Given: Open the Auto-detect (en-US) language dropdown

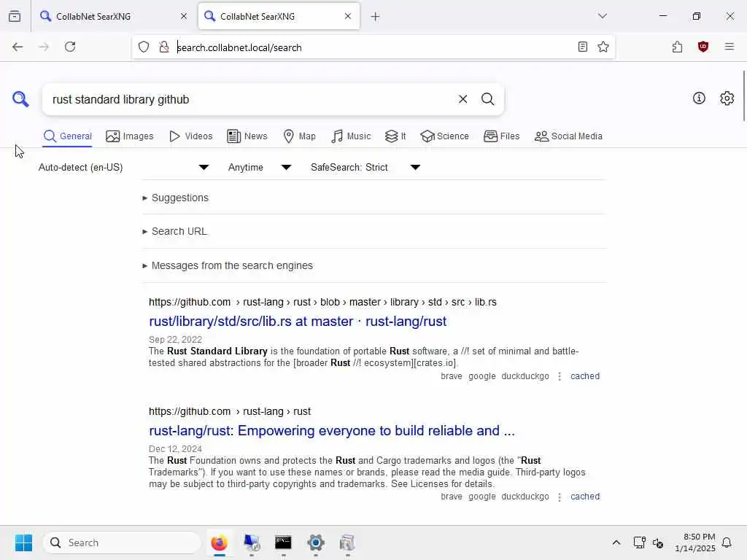Looking at the screenshot, I should point(123,167).
